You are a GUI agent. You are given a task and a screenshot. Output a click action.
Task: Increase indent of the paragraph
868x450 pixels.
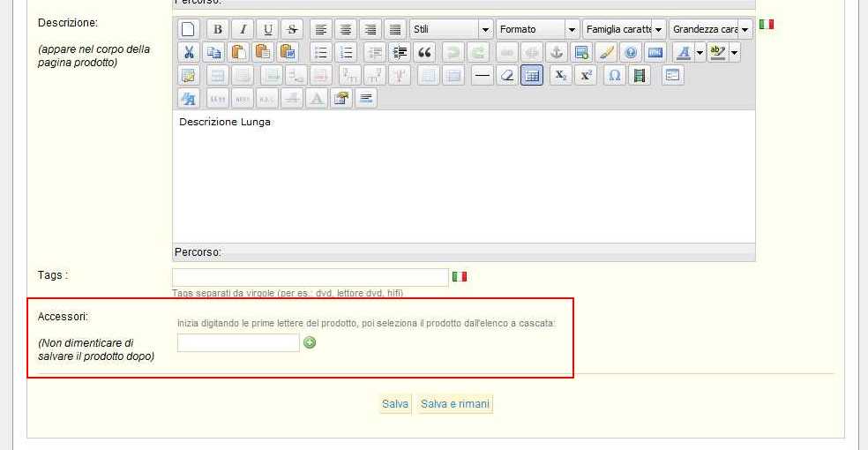(400, 53)
